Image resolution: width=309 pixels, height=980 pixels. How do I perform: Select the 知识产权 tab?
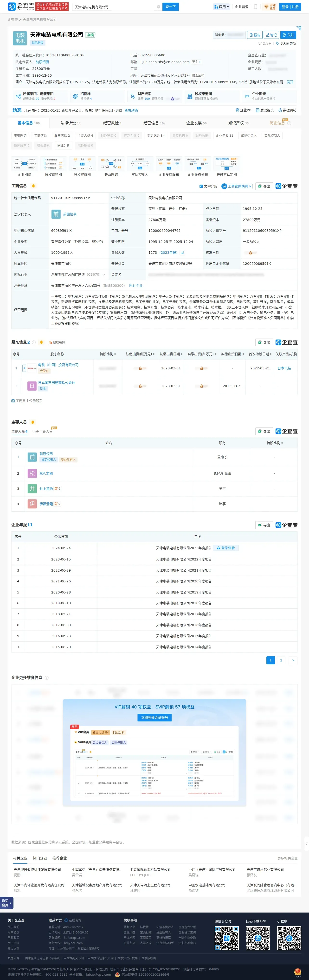click(x=238, y=123)
